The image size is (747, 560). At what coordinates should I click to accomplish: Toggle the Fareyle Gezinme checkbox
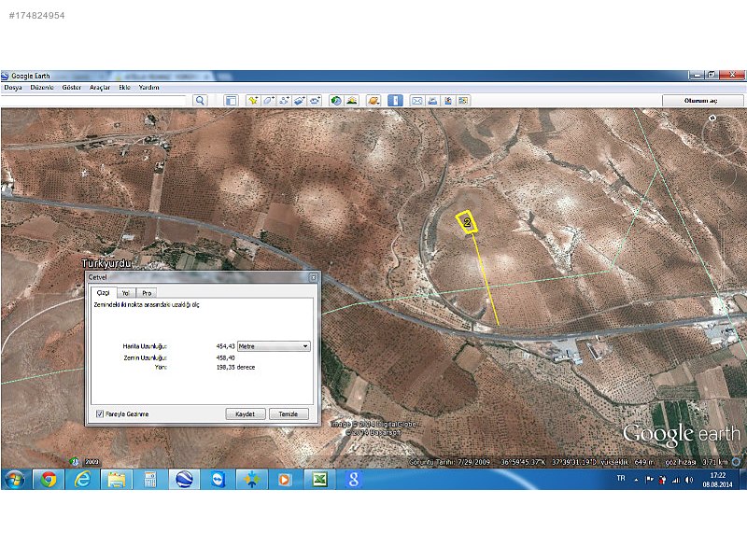(100, 413)
